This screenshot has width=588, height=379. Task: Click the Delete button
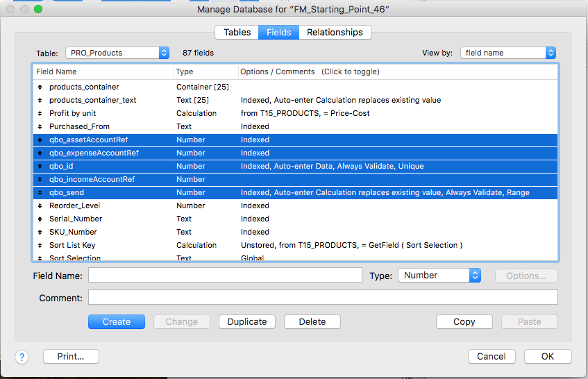[312, 321]
